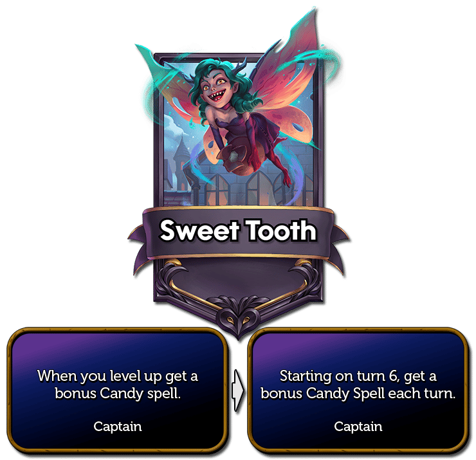Click the 'bonus Candy spell.' text line
The width and height of the screenshot is (476, 460).
(x=118, y=394)
